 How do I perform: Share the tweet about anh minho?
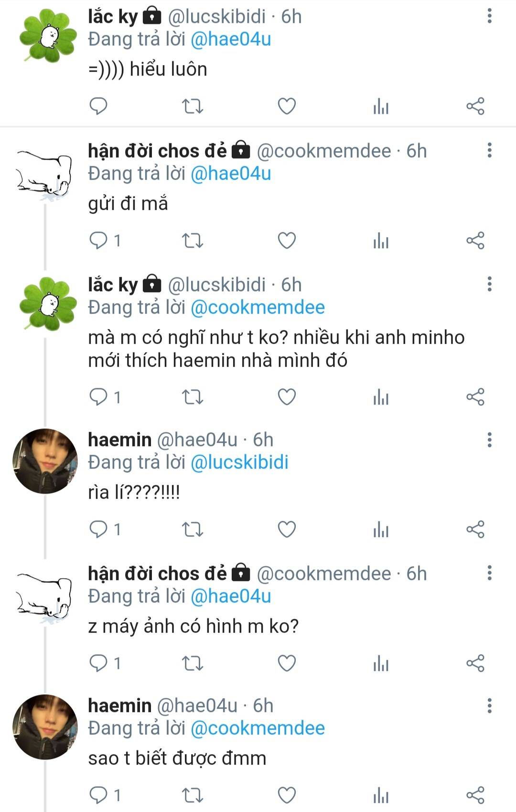pos(475,397)
